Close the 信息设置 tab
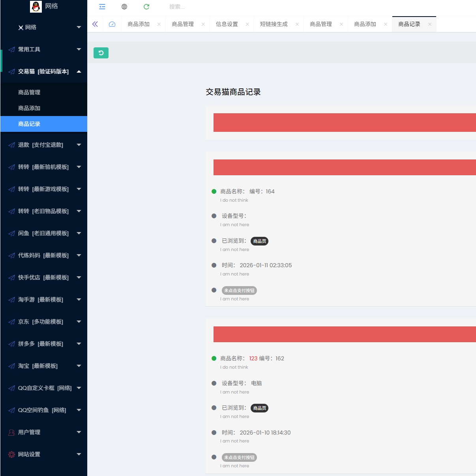476x476 pixels. coord(247,24)
